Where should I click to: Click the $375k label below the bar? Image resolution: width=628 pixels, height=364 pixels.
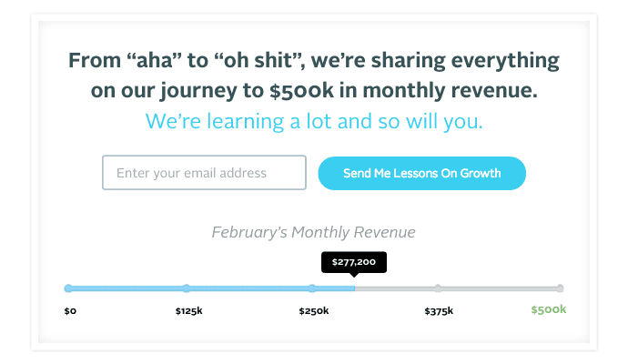tap(439, 311)
